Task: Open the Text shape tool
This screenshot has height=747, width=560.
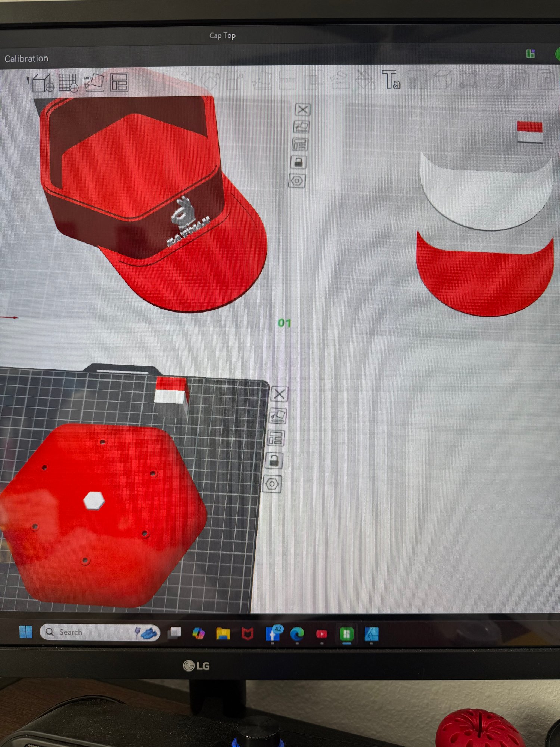Action: (x=391, y=80)
